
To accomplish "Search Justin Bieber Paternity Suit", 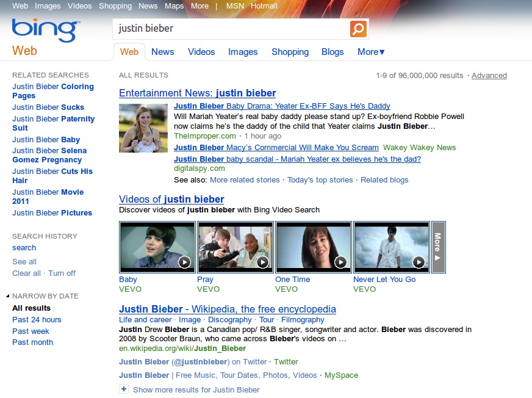I will 53,123.
